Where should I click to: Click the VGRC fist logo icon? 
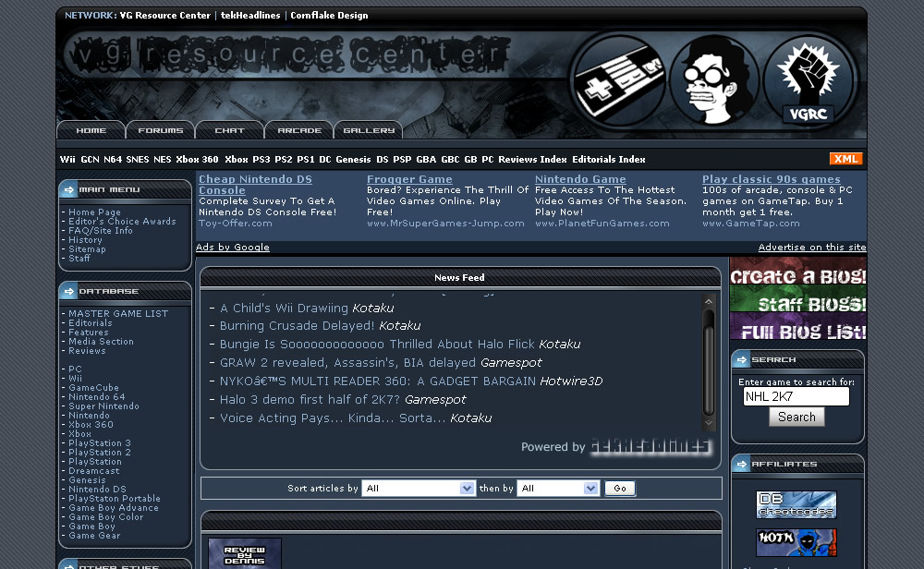[808, 80]
